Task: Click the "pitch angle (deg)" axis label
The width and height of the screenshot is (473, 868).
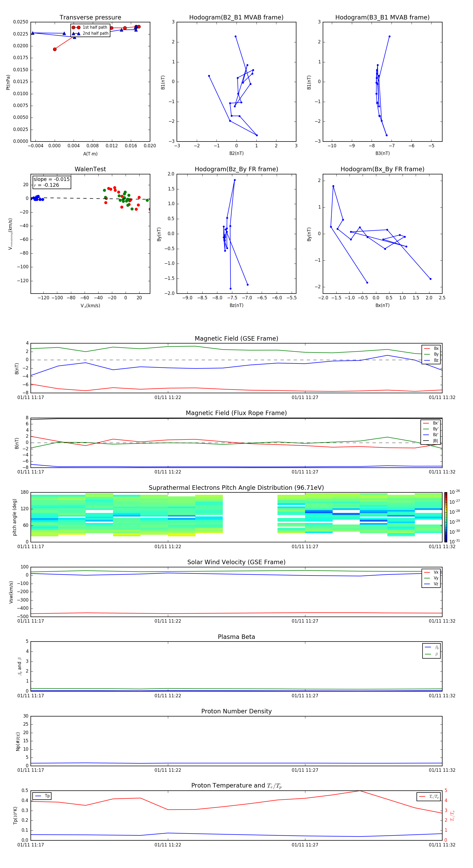Action: pos(14,517)
